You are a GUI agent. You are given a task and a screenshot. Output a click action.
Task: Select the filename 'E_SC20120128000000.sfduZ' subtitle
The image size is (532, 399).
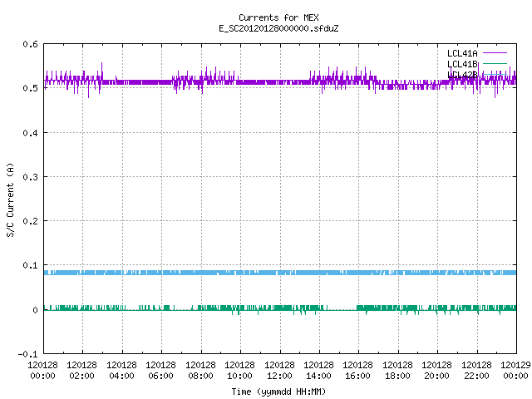[278, 28]
